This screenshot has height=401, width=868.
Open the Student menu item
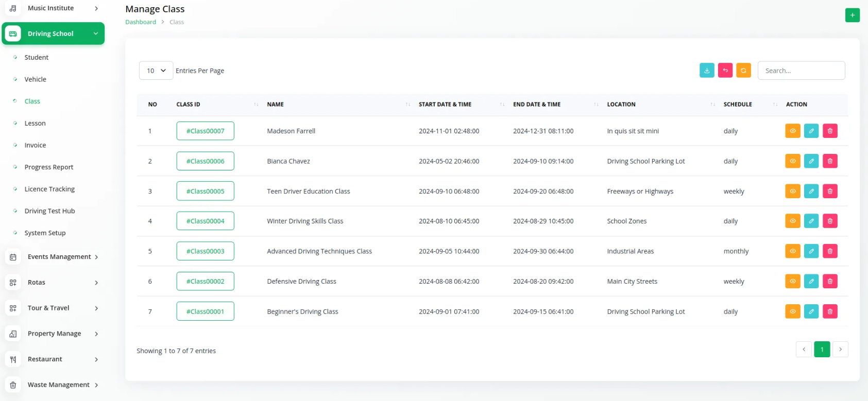pyautogui.click(x=37, y=58)
